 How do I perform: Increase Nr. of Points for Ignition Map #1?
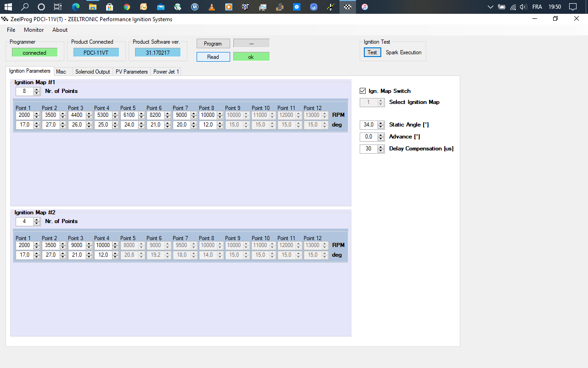coord(37,89)
